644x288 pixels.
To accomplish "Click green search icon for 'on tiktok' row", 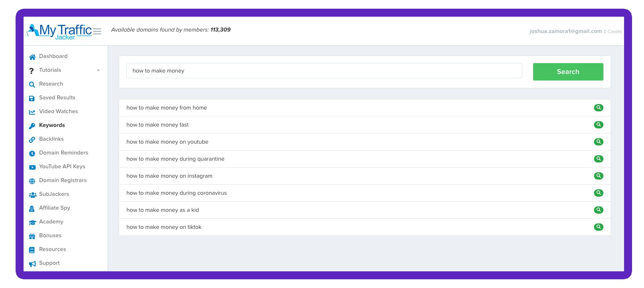I will click(599, 227).
